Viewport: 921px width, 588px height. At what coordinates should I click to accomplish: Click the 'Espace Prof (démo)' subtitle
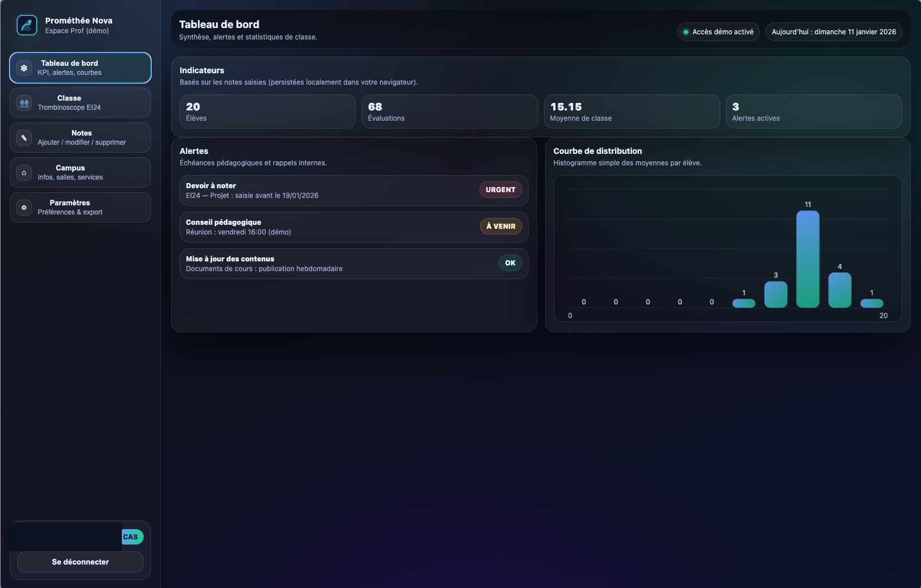point(77,31)
